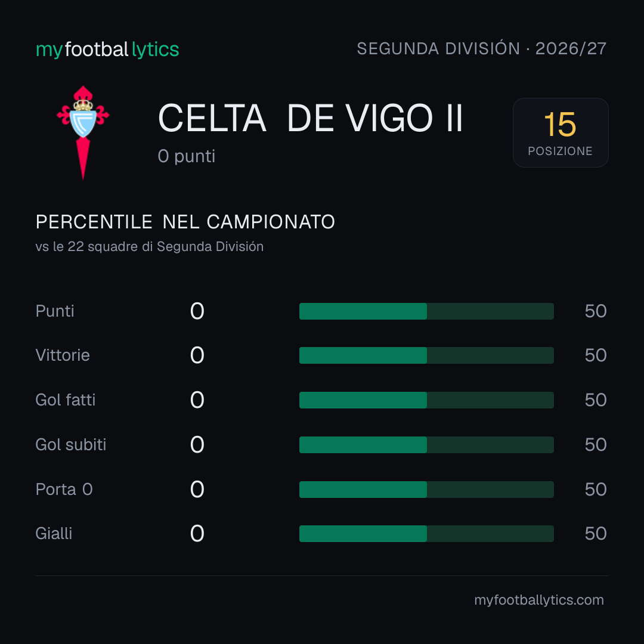Select the Vittorie stat label

point(63,355)
